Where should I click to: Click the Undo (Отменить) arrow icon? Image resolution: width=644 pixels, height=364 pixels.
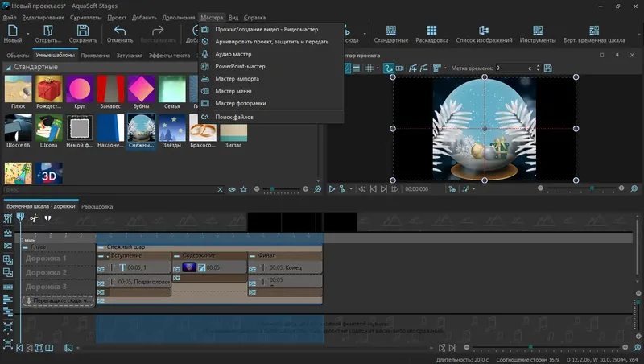[x=120, y=30]
